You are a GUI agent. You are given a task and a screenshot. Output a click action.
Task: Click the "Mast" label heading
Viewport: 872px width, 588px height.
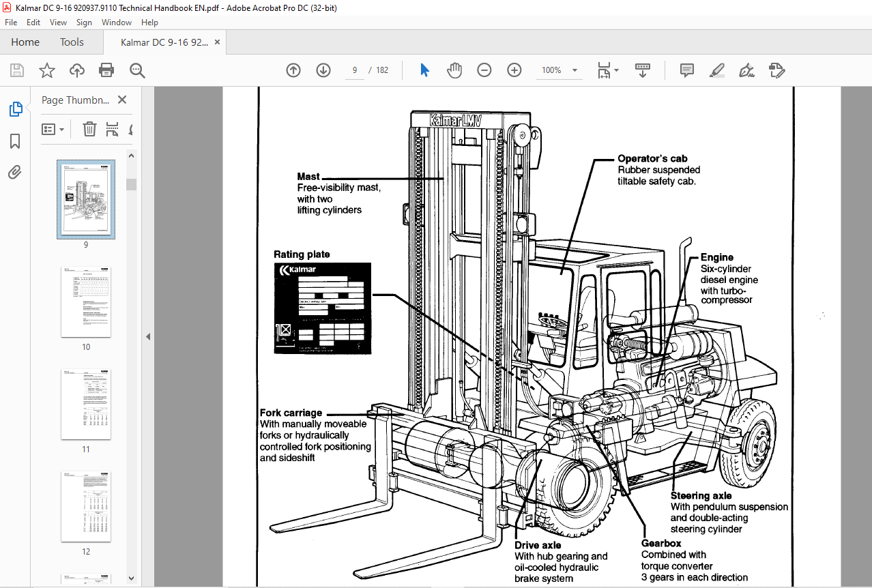(308, 177)
